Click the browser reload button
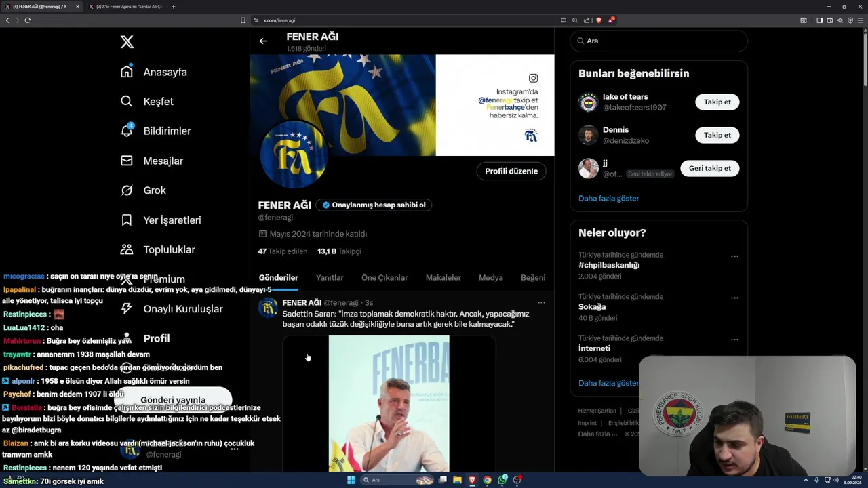868x488 pixels. (x=28, y=20)
